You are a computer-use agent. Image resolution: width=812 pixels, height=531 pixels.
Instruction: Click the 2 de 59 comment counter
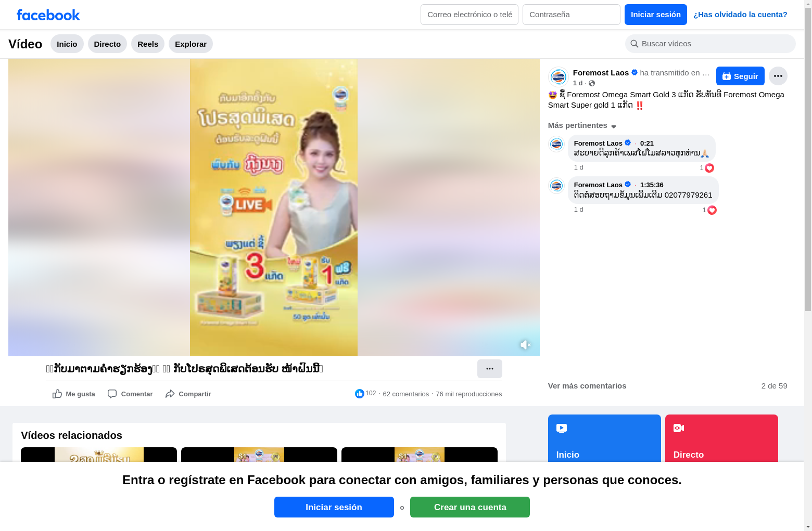coord(775,386)
